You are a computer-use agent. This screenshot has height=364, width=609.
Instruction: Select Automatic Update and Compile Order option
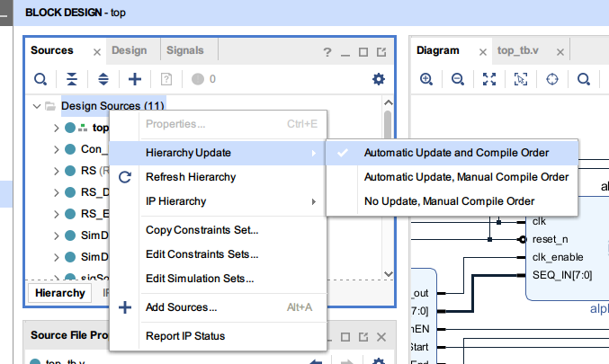tap(456, 153)
